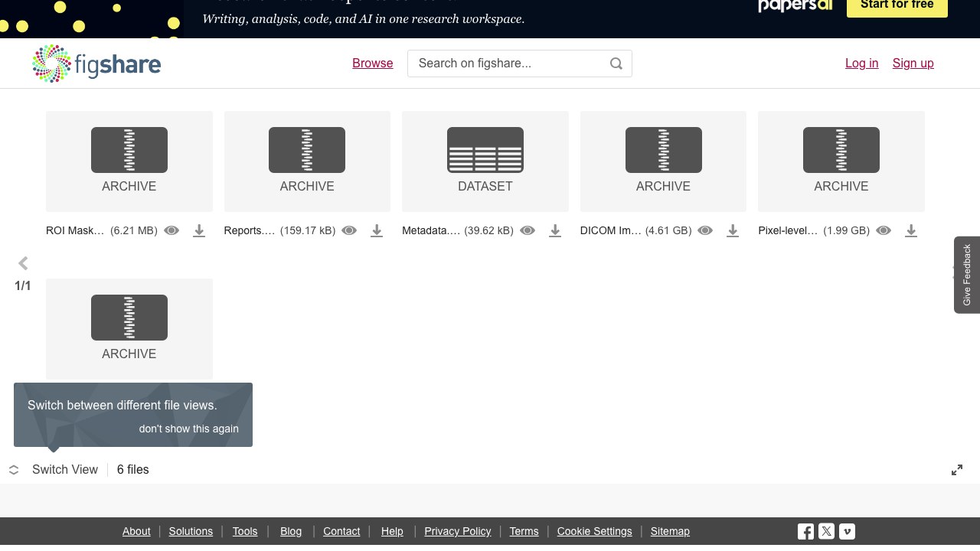The image size is (980, 551).
Task: Open the Browse link
Action: point(373,64)
